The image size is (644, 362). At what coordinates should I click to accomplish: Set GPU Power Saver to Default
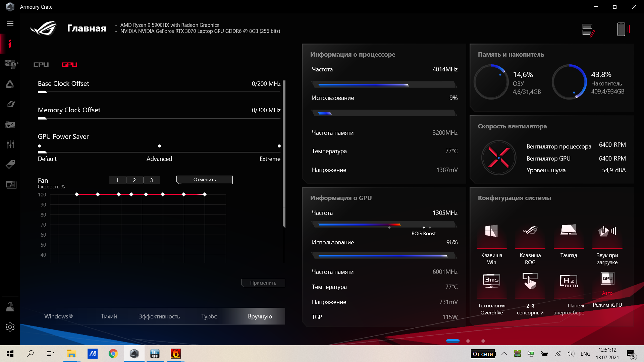40,146
